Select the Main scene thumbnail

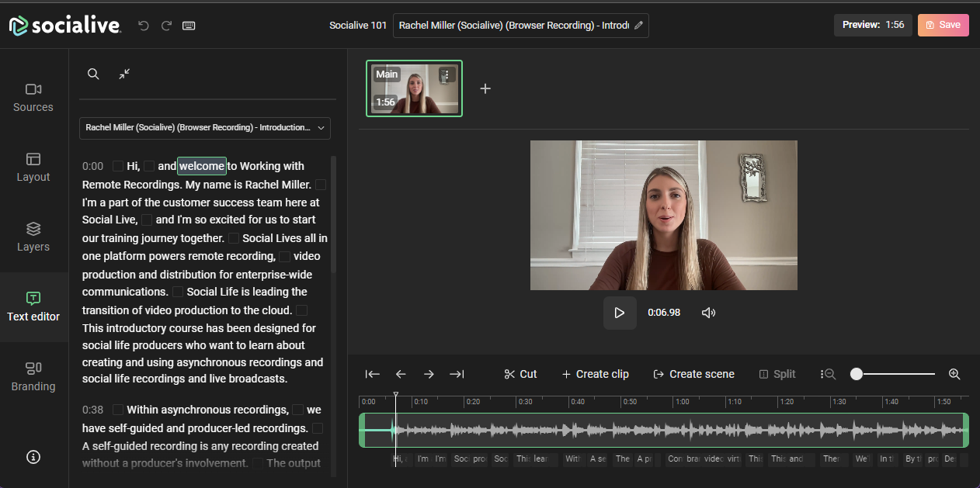coord(414,88)
